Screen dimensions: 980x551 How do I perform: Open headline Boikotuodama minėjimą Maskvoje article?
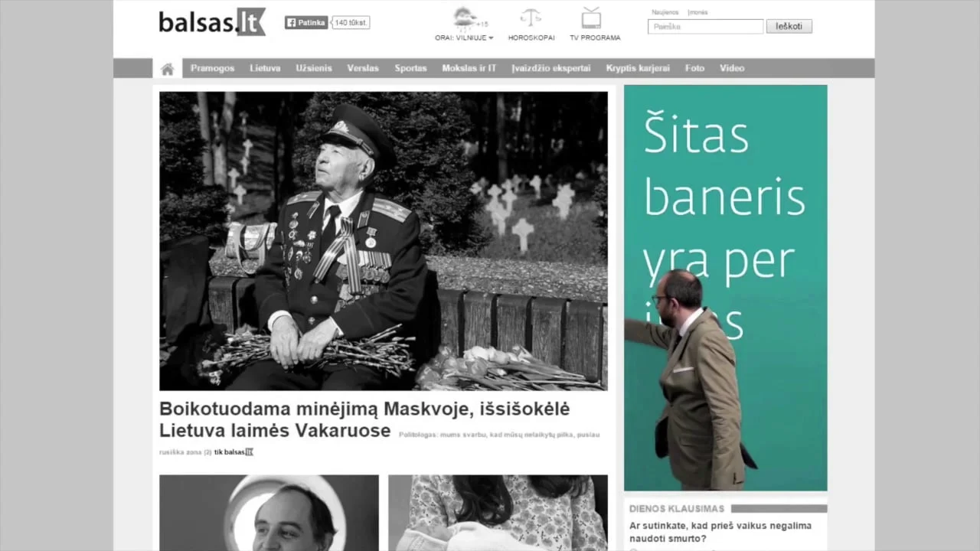[364, 419]
